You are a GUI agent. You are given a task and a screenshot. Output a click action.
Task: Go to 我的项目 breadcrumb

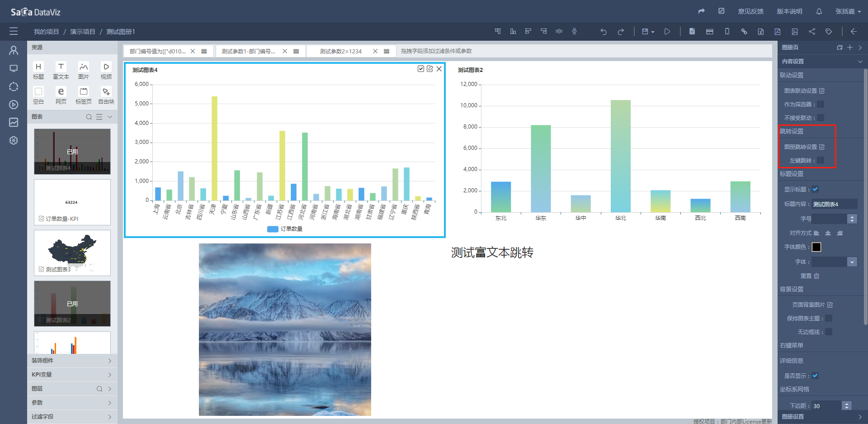click(x=46, y=32)
